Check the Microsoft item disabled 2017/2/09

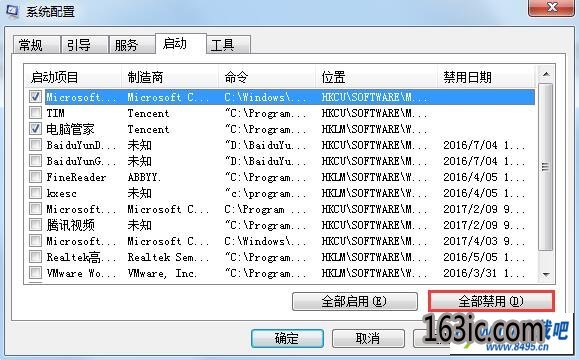[x=35, y=209]
